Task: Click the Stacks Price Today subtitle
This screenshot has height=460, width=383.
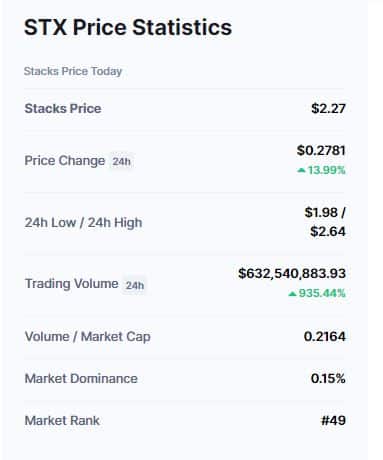Action: (73, 71)
